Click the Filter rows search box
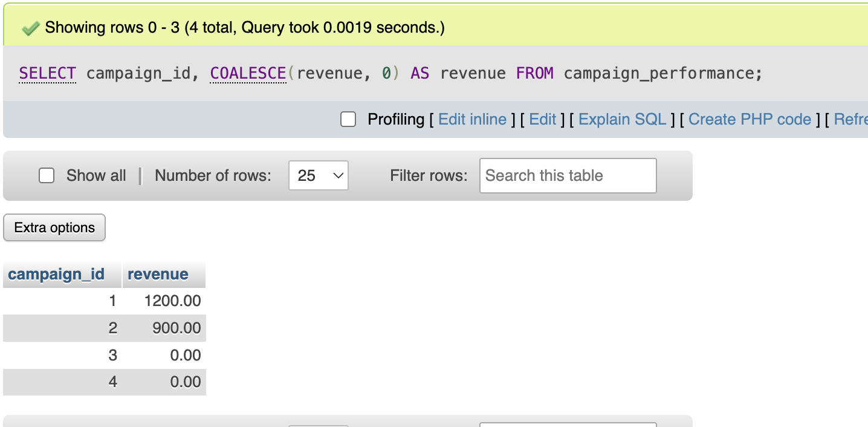 point(567,175)
